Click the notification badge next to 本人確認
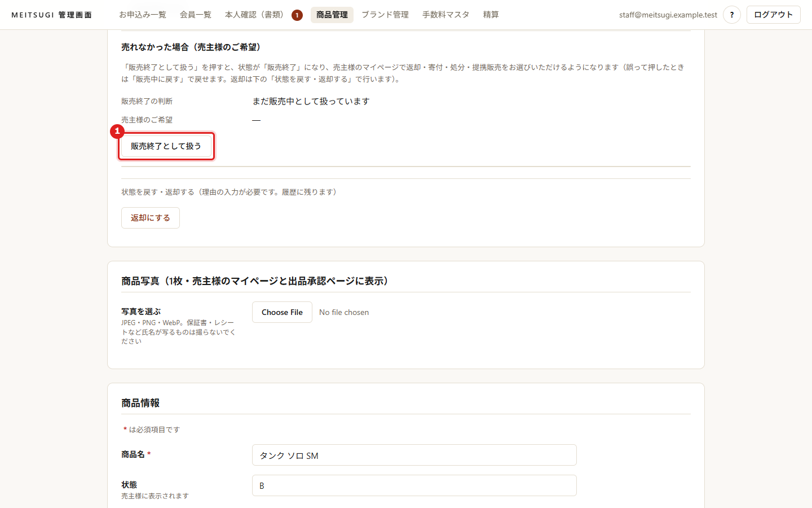The image size is (812, 508). [297, 15]
